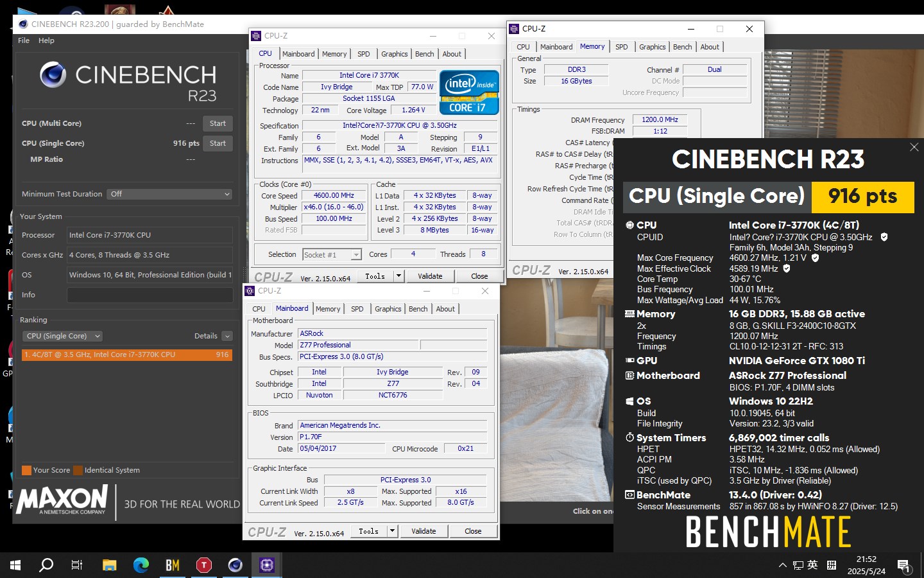The height and width of the screenshot is (578, 924).
Task: Open the Cinebench File menu
Action: (x=24, y=40)
